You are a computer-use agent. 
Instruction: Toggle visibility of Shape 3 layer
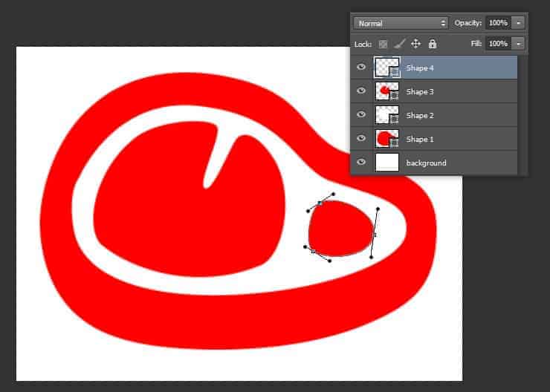tap(362, 91)
